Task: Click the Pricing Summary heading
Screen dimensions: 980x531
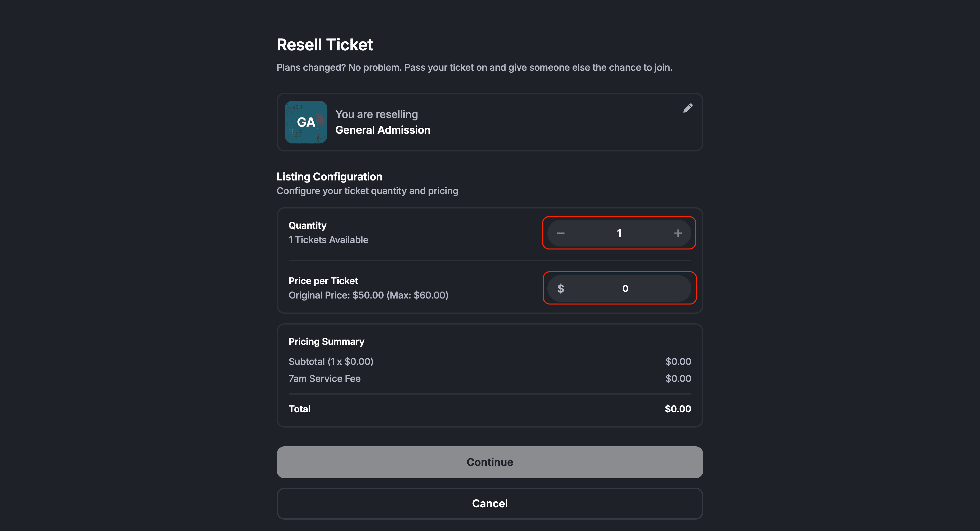Action: click(326, 342)
